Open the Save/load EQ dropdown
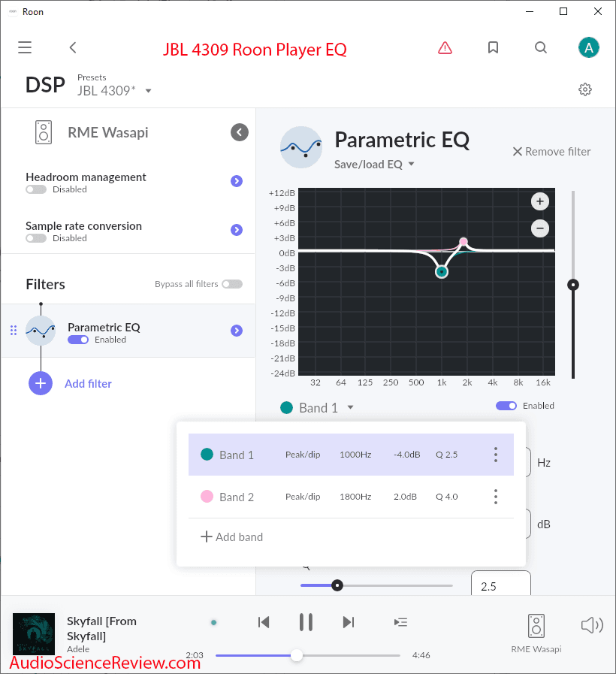This screenshot has height=674, width=616. (x=374, y=165)
